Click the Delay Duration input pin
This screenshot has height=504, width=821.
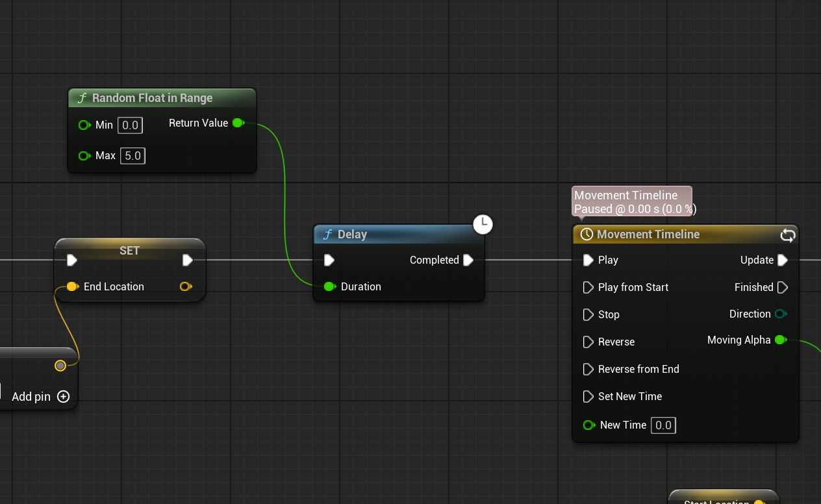coord(329,286)
